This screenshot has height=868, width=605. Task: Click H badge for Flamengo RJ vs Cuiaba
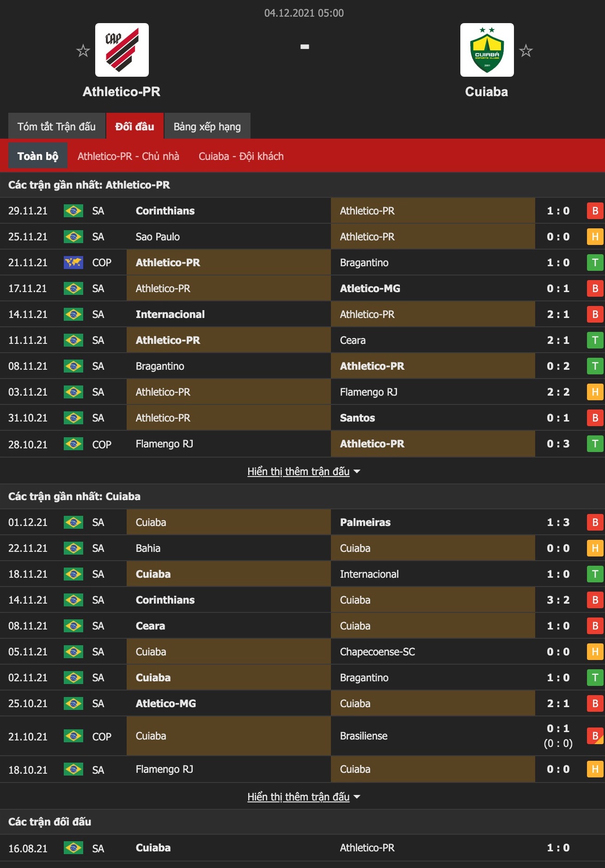point(595,769)
